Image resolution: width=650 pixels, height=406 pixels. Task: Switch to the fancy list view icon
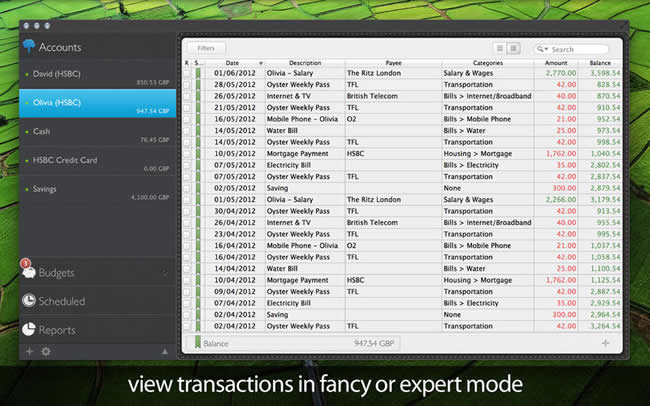tap(500, 49)
